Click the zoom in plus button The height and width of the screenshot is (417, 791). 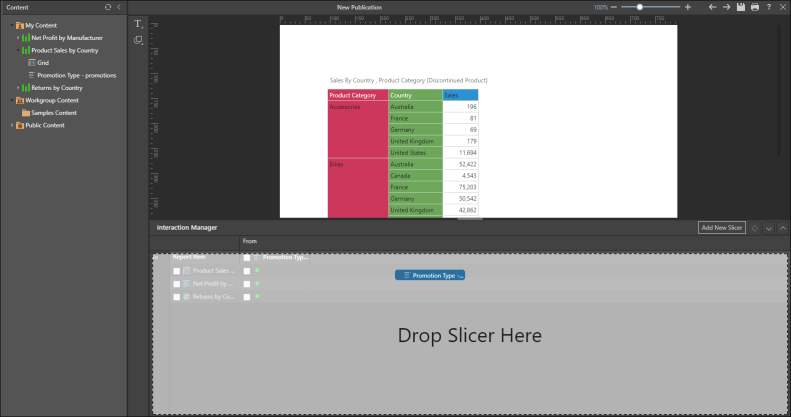[x=687, y=7]
